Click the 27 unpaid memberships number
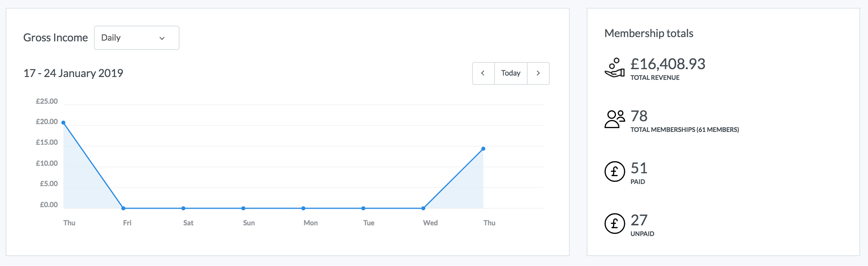This screenshot has height=266, width=868. pos(639,220)
